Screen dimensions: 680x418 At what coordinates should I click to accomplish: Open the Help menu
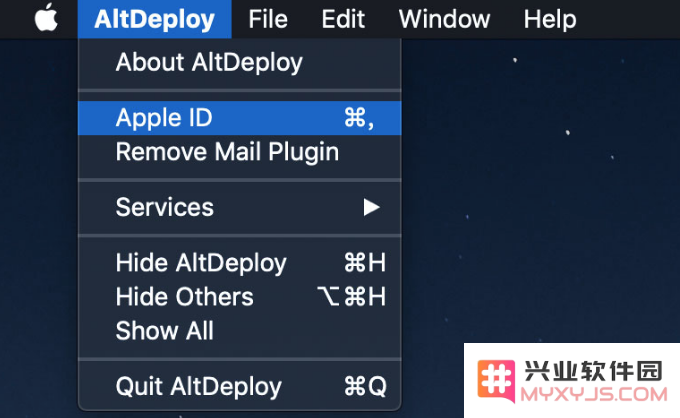pyautogui.click(x=550, y=19)
